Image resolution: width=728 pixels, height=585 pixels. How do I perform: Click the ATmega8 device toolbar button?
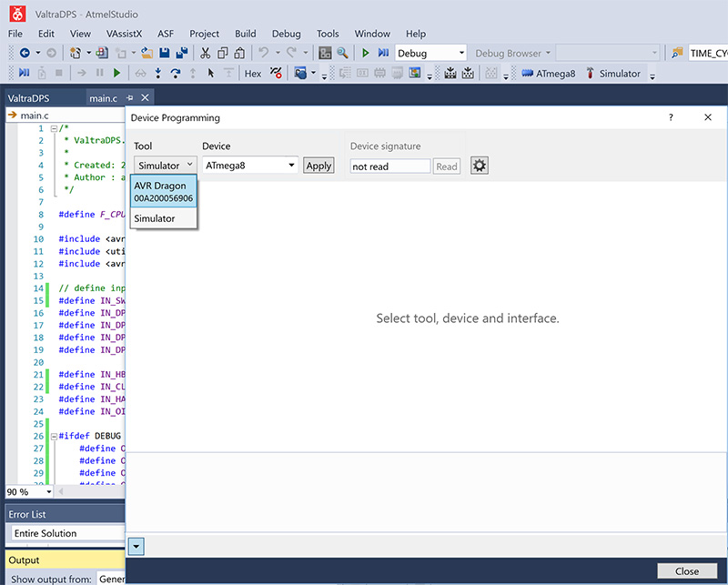point(549,74)
